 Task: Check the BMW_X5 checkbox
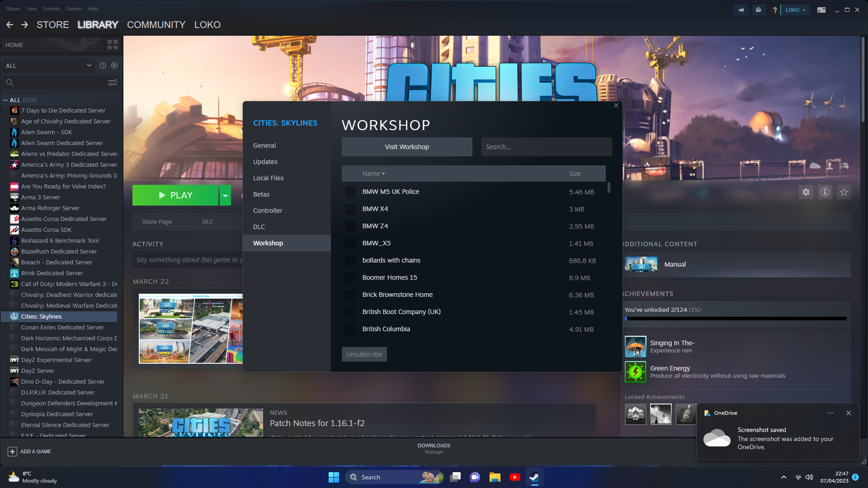350,244
